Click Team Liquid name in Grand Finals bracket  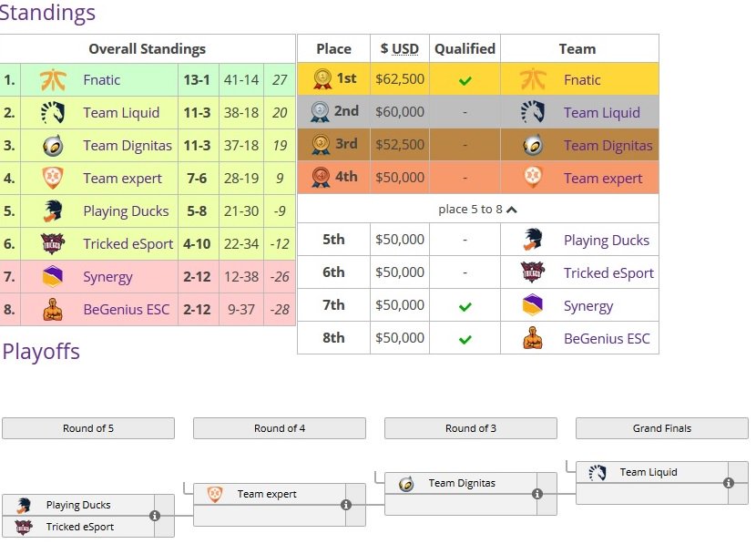pos(649,472)
